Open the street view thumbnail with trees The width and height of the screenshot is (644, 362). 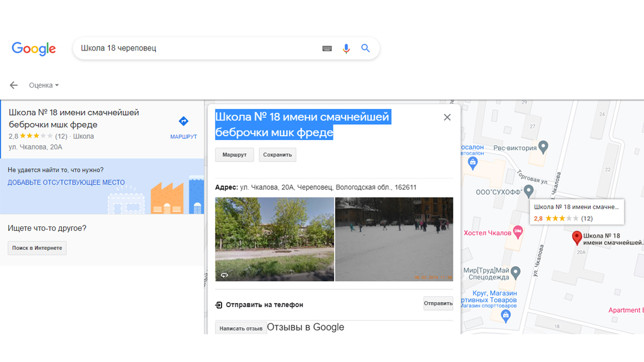tap(275, 239)
